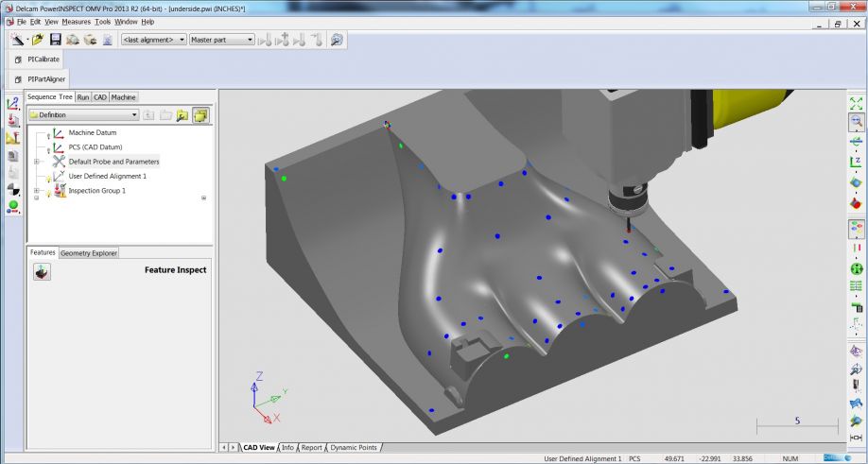This screenshot has height=464, width=868.
Task: Click the green circle info icon on the right
Action: [x=856, y=268]
